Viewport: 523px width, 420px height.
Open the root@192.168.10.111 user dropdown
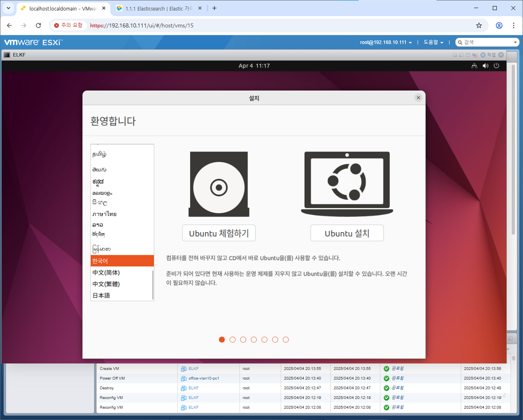[386, 42]
